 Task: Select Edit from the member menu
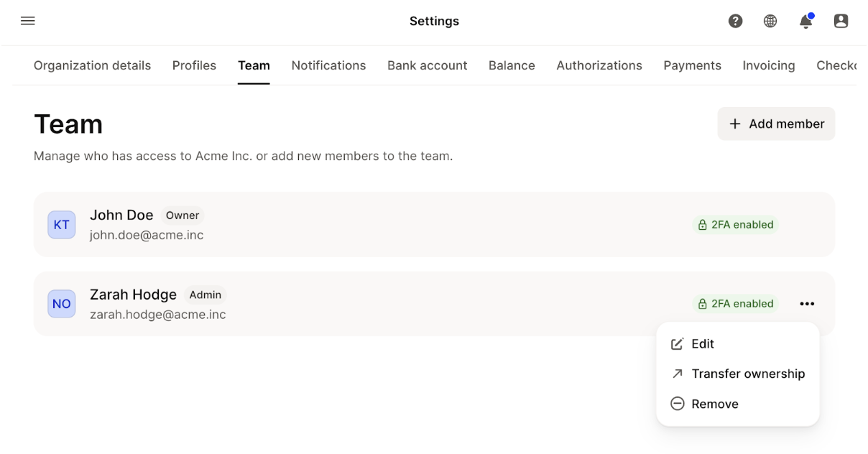pyautogui.click(x=702, y=344)
